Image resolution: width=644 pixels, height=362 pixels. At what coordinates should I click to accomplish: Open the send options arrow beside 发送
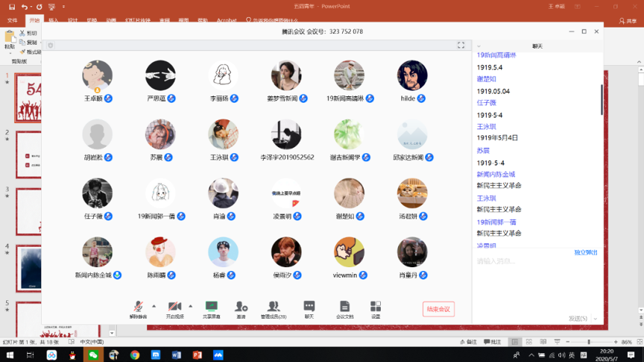coord(595,319)
